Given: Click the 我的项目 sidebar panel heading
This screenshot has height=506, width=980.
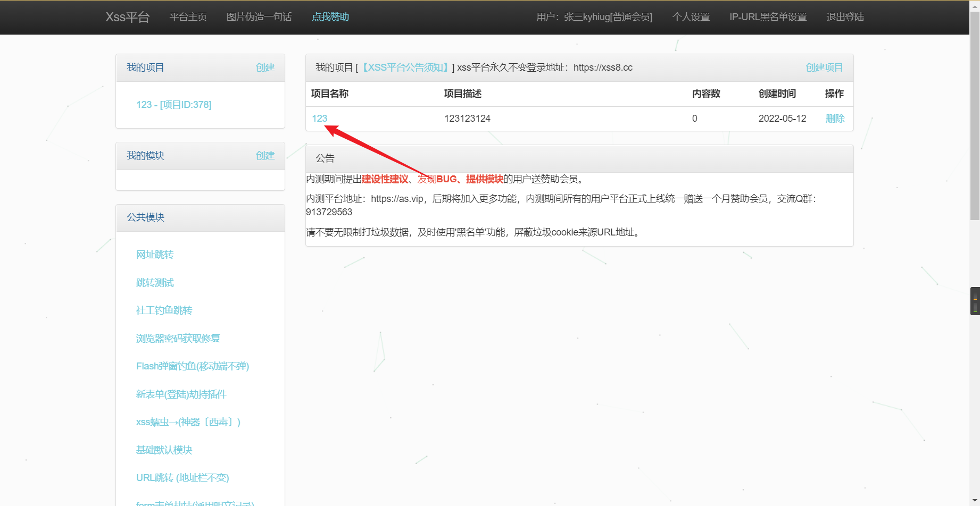Looking at the screenshot, I should point(145,68).
